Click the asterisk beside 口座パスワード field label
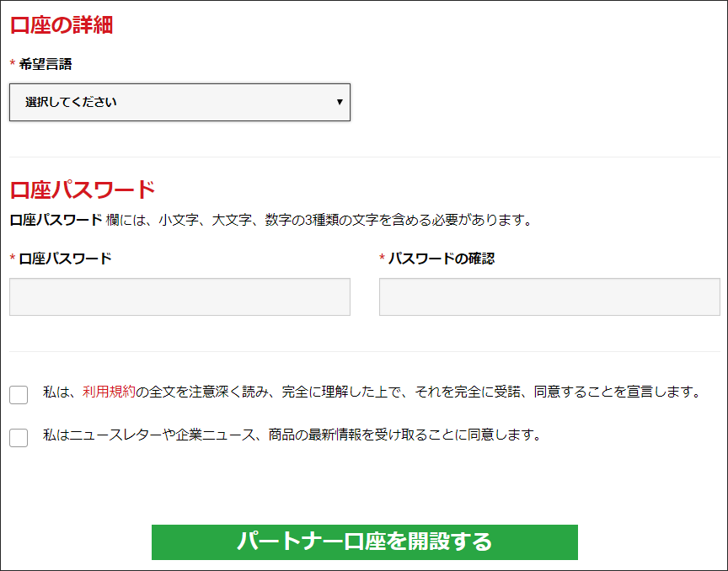Image resolution: width=728 pixels, height=571 pixels. [13, 259]
